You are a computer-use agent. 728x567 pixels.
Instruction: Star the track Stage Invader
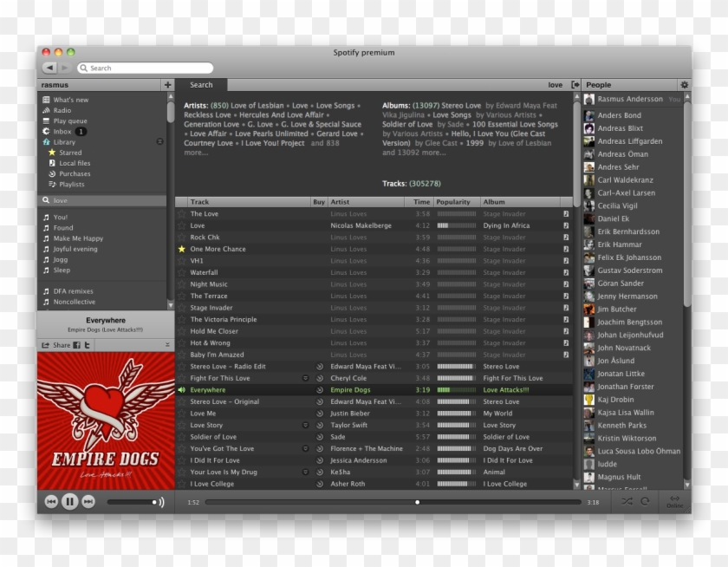pos(181,308)
